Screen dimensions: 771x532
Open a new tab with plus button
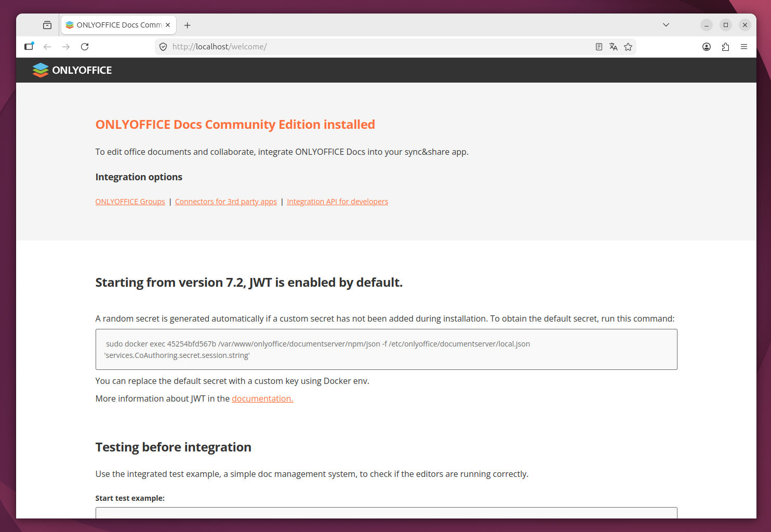(x=188, y=25)
